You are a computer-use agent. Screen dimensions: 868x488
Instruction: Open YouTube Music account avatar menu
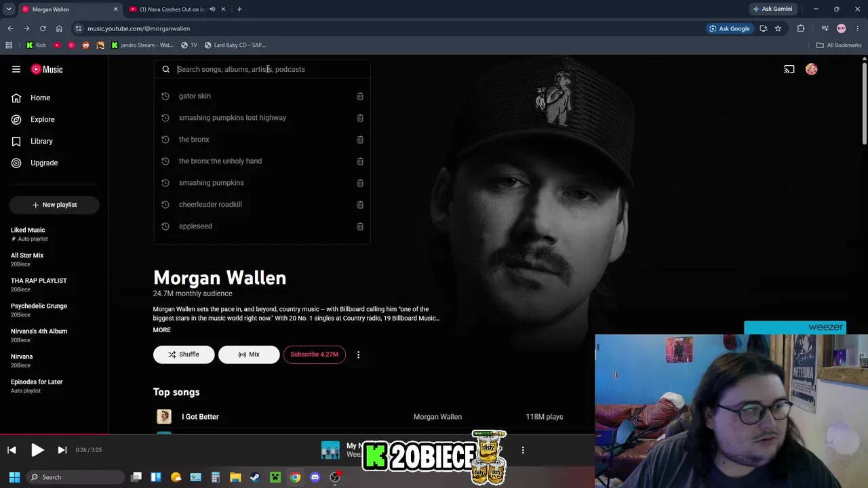(x=812, y=69)
